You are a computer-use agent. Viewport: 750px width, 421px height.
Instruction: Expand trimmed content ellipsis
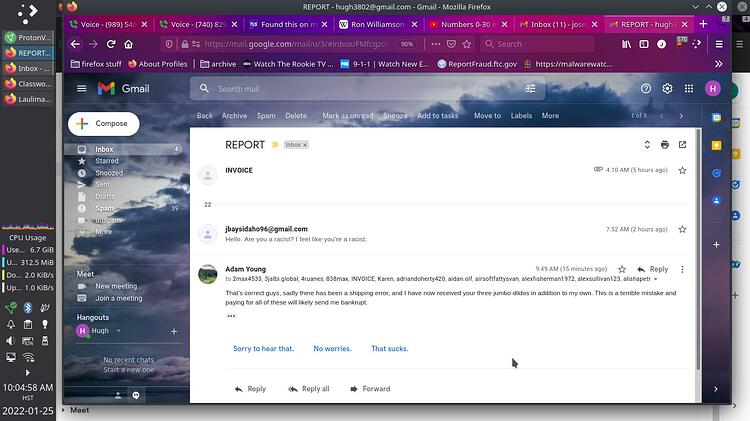pyautogui.click(x=232, y=316)
